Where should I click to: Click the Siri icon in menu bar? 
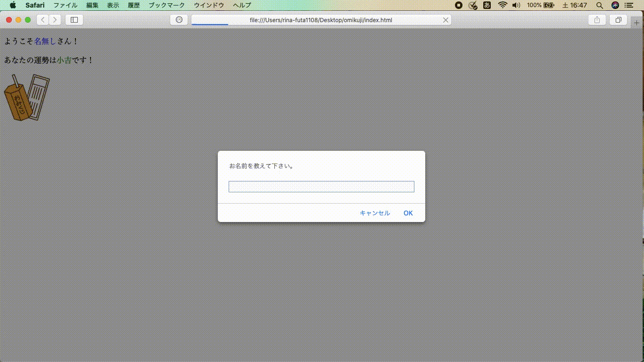[x=615, y=5]
